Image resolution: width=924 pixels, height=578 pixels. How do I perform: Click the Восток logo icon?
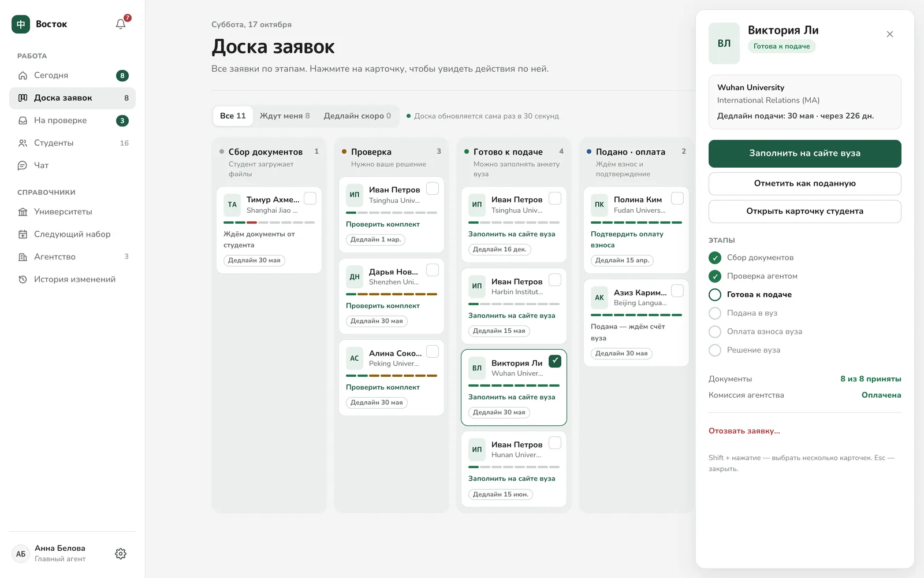tap(21, 24)
